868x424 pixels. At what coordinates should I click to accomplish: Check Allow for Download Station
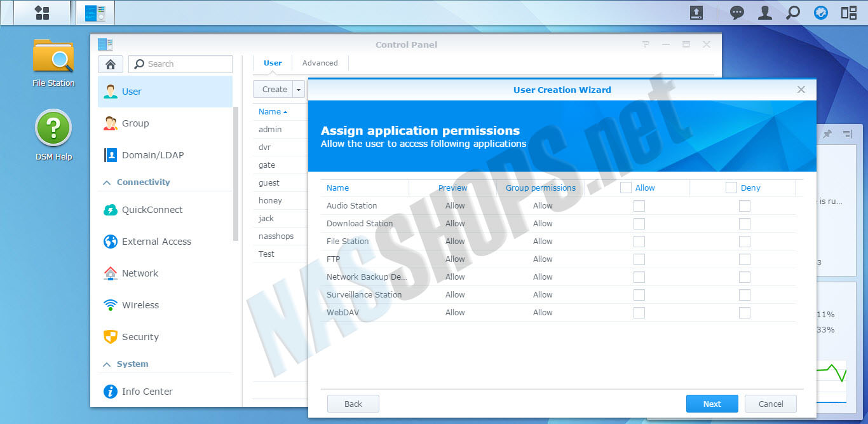[x=639, y=224]
